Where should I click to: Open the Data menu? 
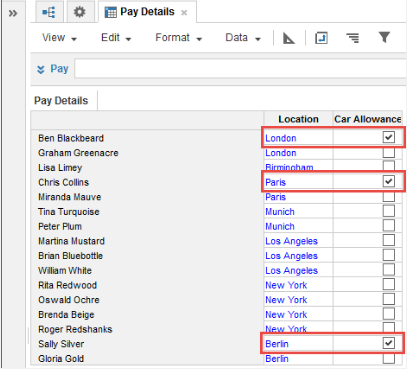pyautogui.click(x=243, y=38)
